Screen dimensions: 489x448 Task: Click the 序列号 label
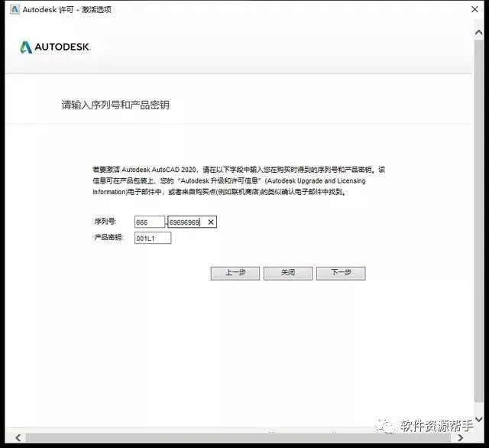pos(105,221)
